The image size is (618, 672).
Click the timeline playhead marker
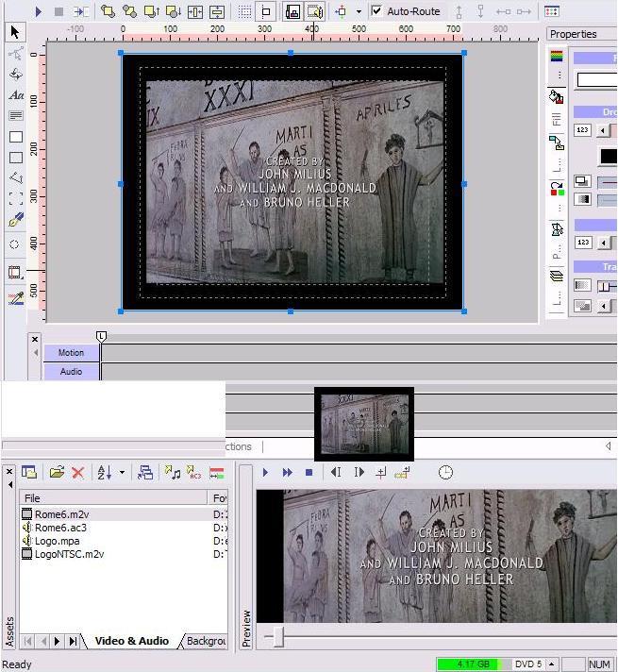click(101, 336)
